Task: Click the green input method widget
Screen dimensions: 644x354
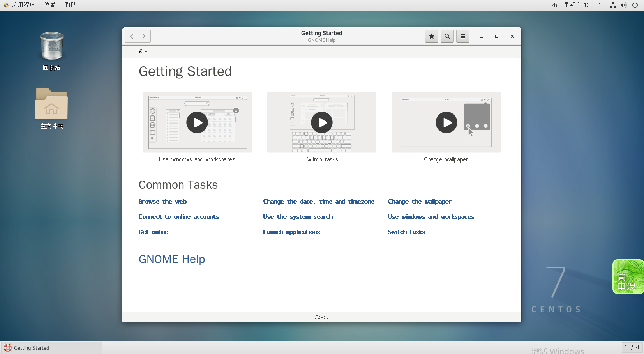Action: pos(628,277)
